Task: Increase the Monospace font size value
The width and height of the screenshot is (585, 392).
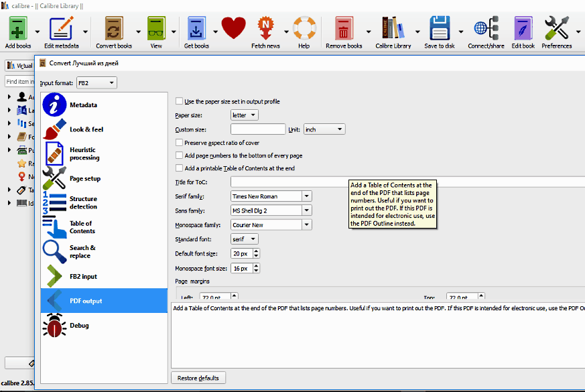Action: click(256, 265)
